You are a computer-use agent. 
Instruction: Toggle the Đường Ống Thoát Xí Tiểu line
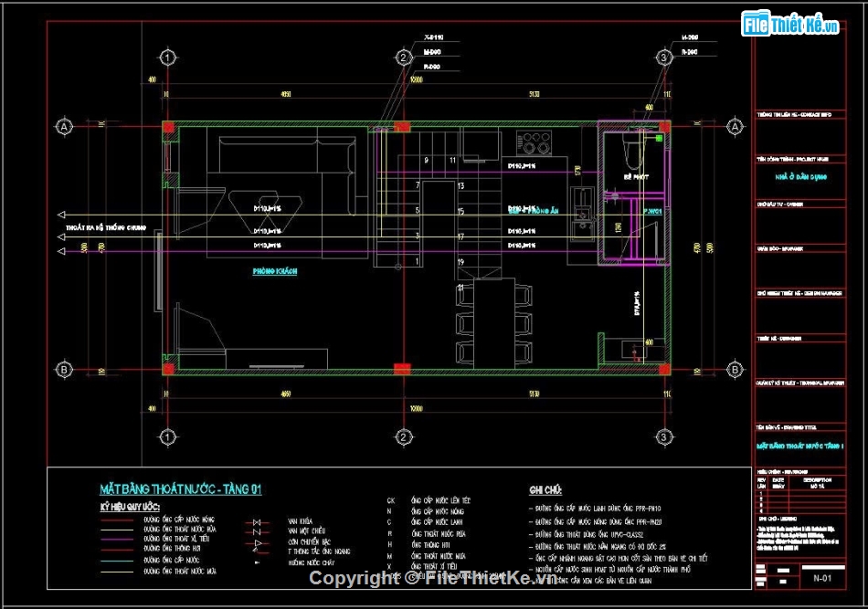117,539
